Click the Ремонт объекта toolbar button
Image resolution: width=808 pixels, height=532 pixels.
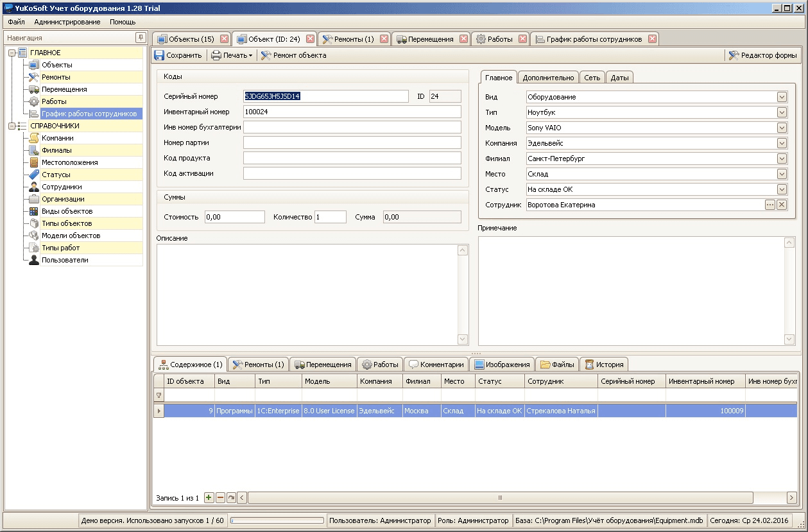pos(293,55)
